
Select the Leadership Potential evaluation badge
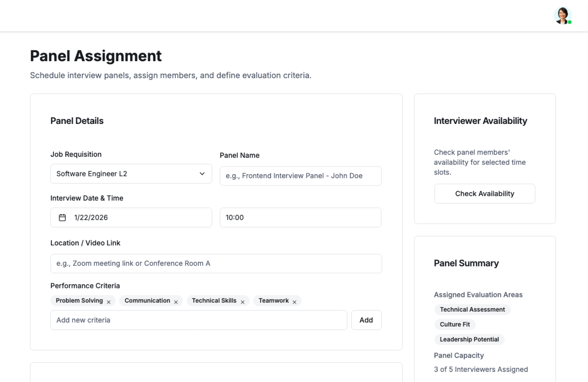click(469, 339)
